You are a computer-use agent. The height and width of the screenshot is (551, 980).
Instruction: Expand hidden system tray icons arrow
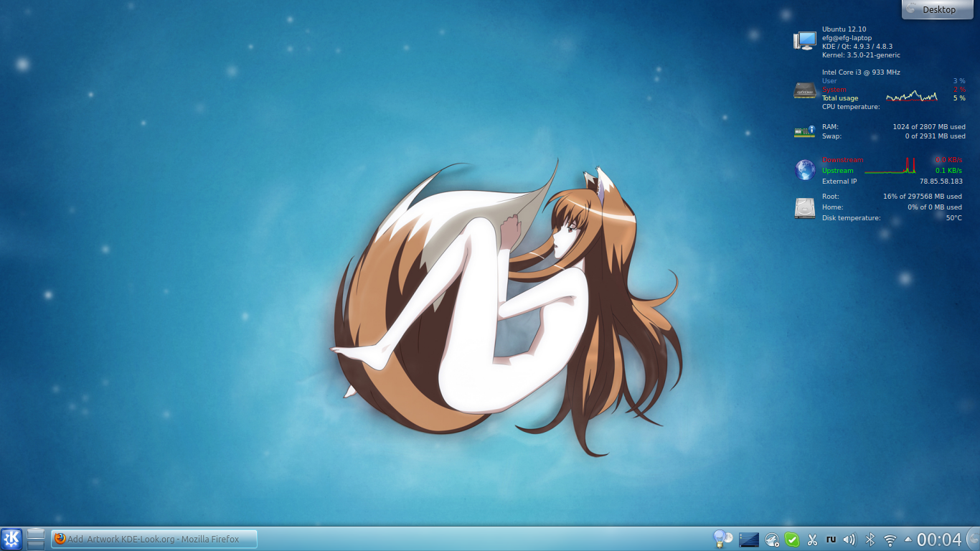pyautogui.click(x=908, y=539)
